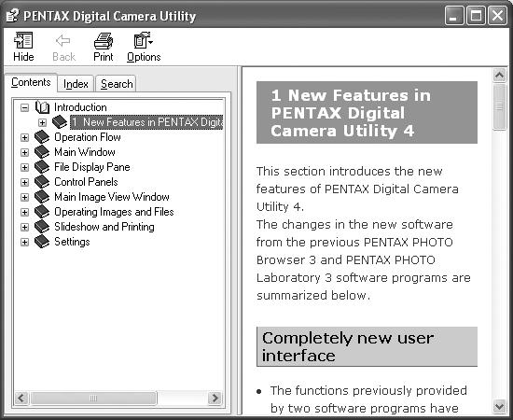Screen dimensions: 513x420
Task: Select the Introduction topic
Action: click(x=80, y=107)
